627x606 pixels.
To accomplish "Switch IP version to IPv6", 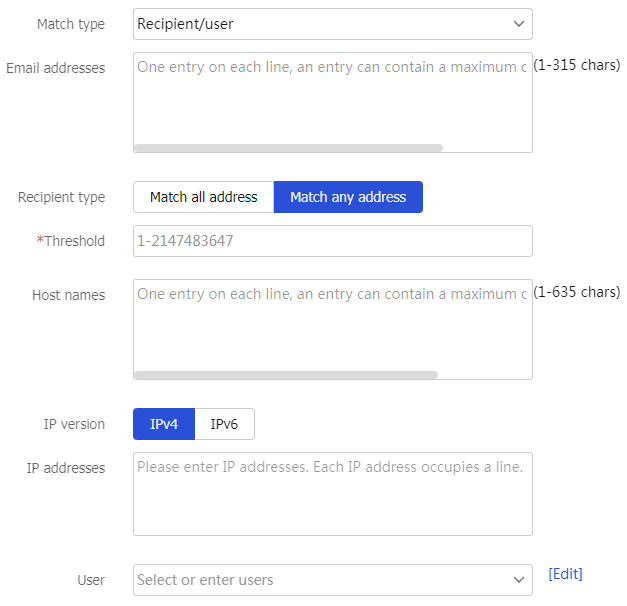I will coord(224,424).
